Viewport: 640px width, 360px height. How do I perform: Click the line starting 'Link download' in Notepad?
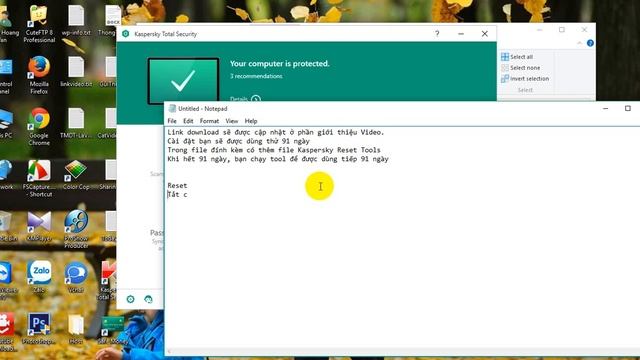276,132
